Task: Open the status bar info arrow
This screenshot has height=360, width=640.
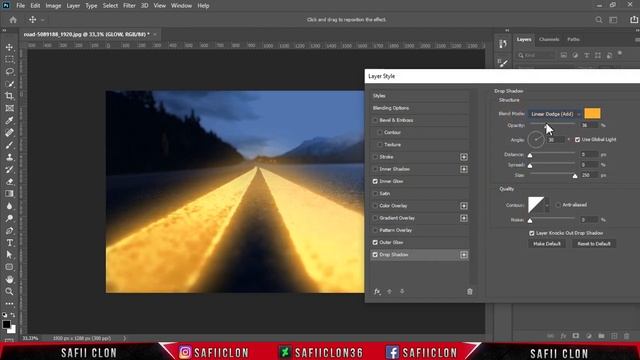Action: point(124,338)
